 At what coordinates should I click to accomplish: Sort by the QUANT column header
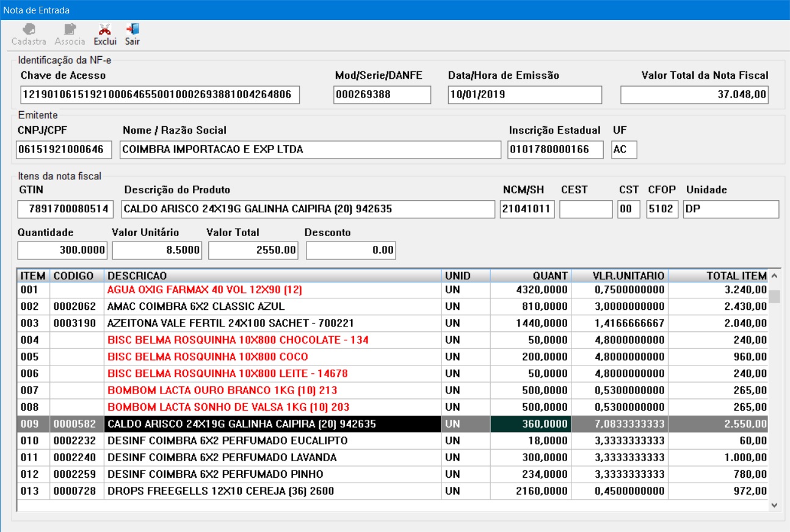[x=530, y=276]
